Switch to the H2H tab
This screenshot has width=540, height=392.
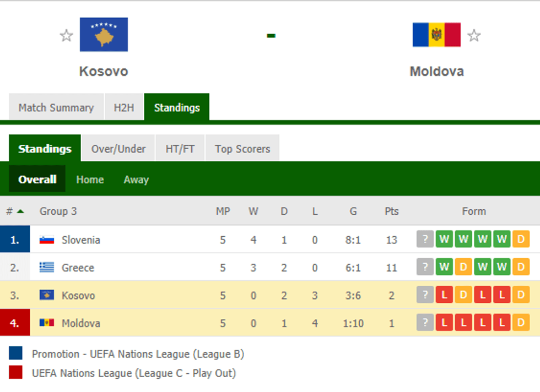pos(124,107)
